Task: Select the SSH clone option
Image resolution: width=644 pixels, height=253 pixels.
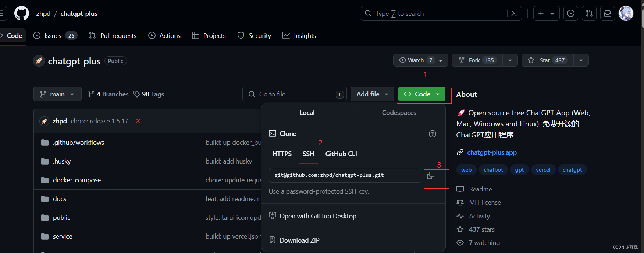Action: (308, 154)
